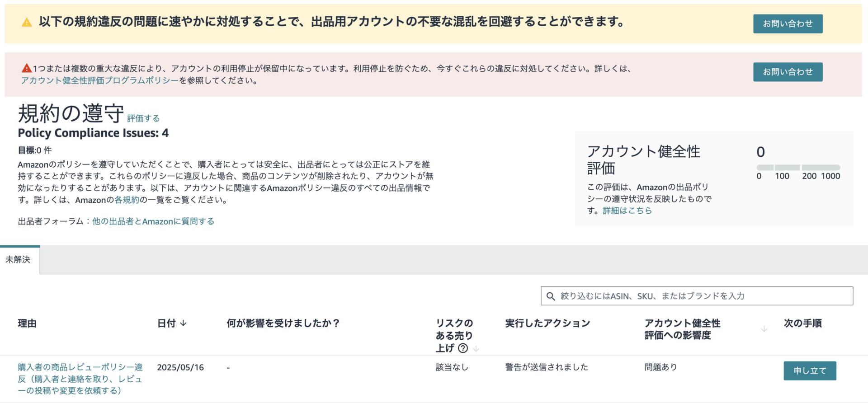Click the Policy Compliance Issues: 4 heading
Screen dimensions: 868x403
[x=93, y=133]
